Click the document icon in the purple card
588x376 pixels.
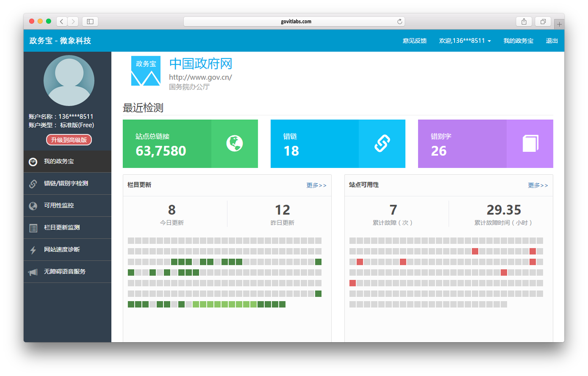(x=530, y=143)
